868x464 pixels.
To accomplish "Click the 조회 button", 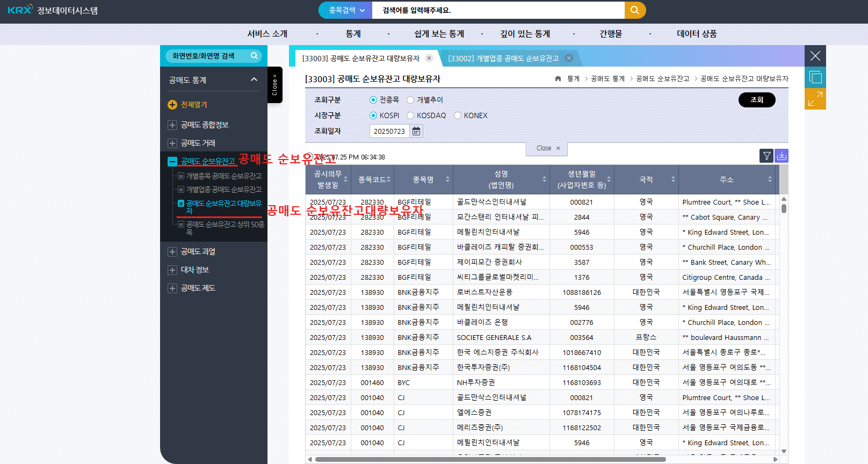I will pos(757,100).
